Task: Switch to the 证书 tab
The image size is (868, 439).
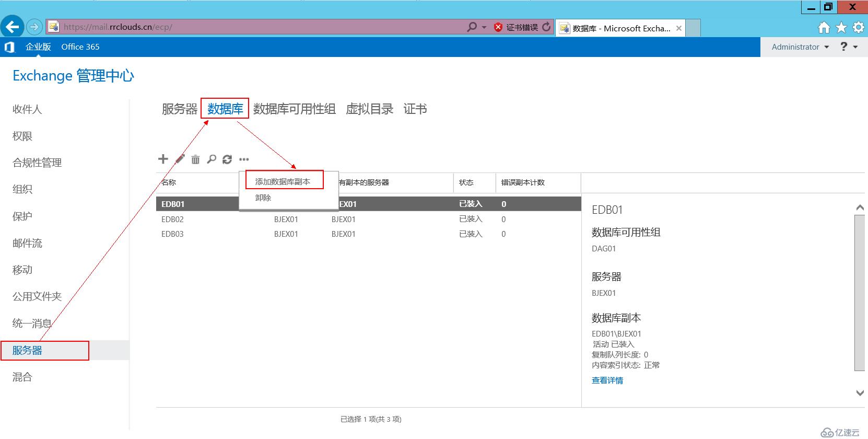Action: (415, 109)
